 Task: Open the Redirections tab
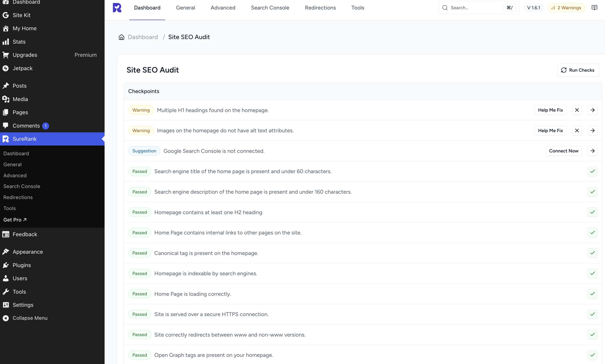click(x=320, y=8)
